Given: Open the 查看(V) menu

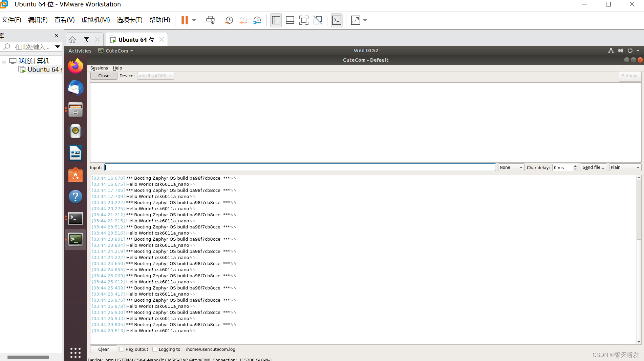Looking at the screenshot, I should coord(65,20).
